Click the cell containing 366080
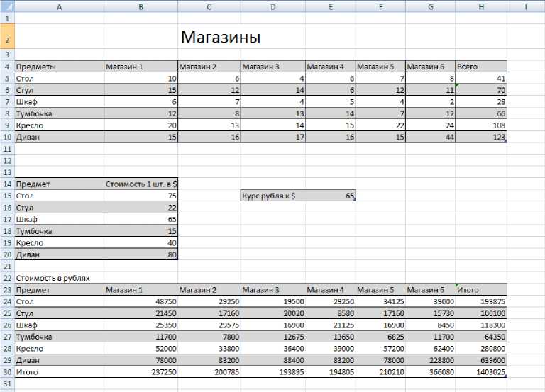This screenshot has height=392, width=545. click(x=430, y=371)
